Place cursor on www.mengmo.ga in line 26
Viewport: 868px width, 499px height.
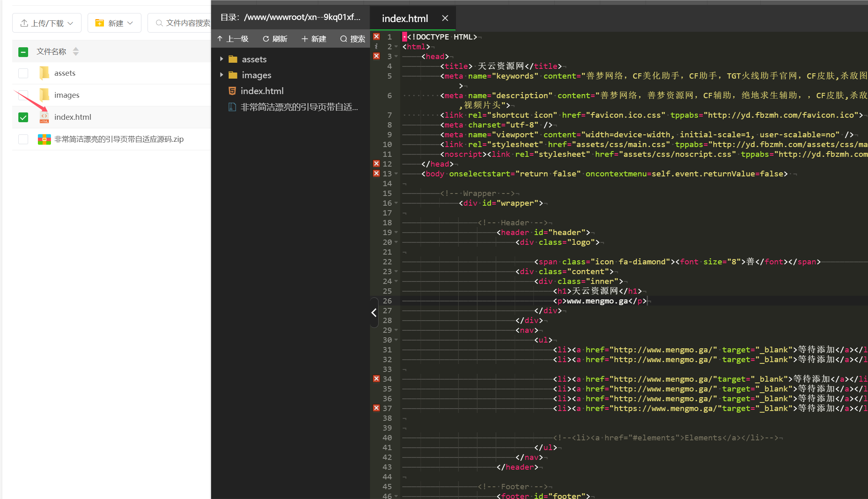click(597, 301)
